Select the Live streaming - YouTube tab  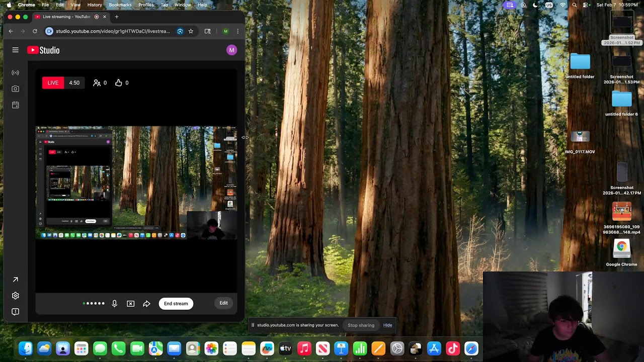(x=66, y=17)
